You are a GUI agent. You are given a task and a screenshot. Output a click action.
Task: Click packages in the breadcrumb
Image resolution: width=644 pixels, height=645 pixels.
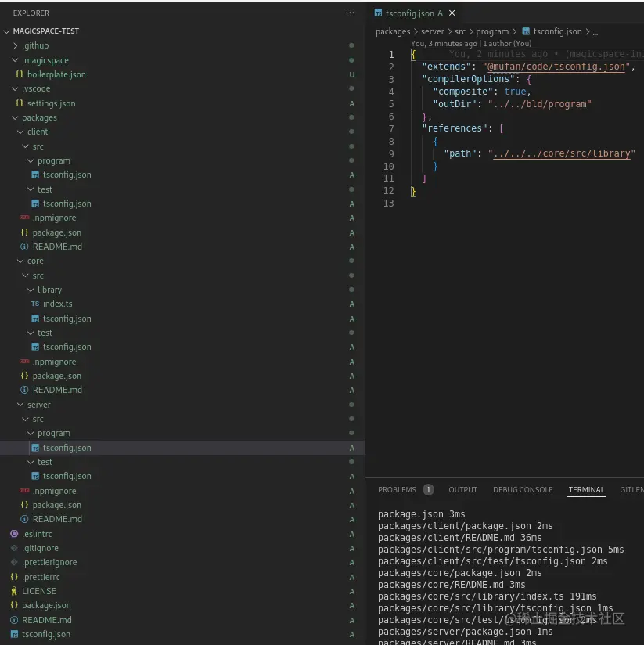(393, 31)
